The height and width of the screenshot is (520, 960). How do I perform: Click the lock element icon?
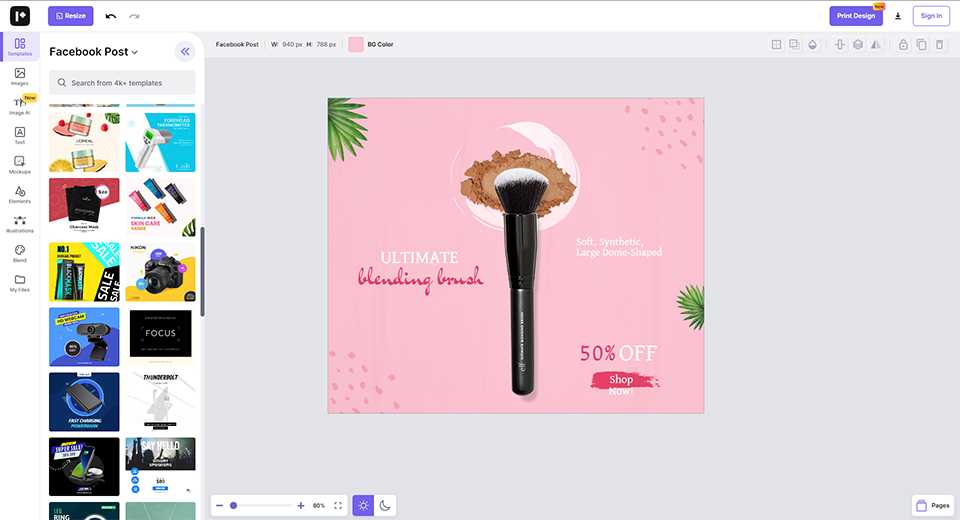tap(903, 45)
